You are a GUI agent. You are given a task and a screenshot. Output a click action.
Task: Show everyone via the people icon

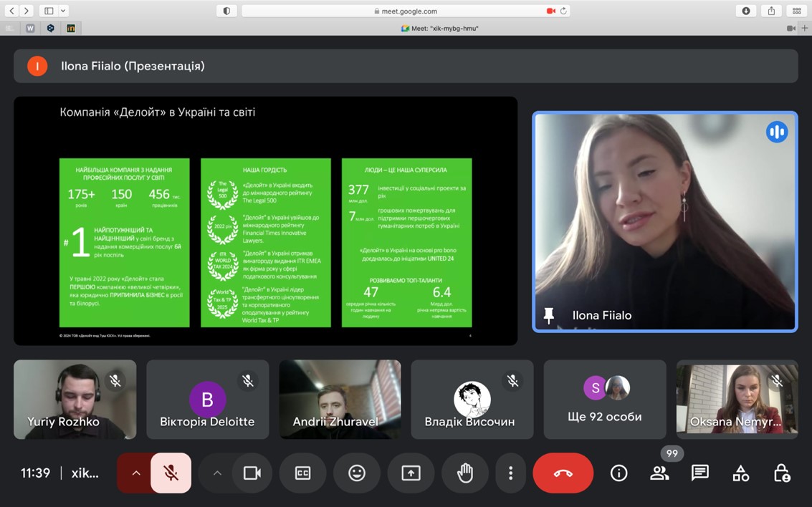(659, 473)
